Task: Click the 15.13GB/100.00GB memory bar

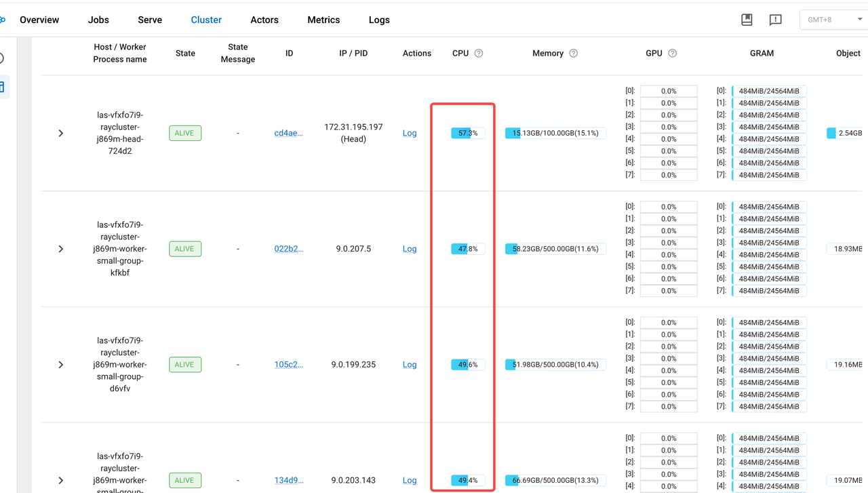Action: pyautogui.click(x=555, y=133)
